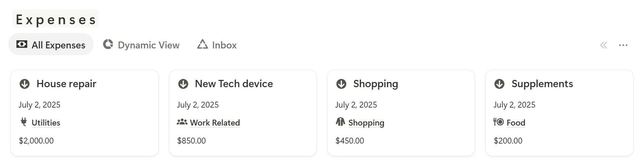Viewport: 644px width, 165px height.
Task: Open the Utilities category link
Action: 46,123
